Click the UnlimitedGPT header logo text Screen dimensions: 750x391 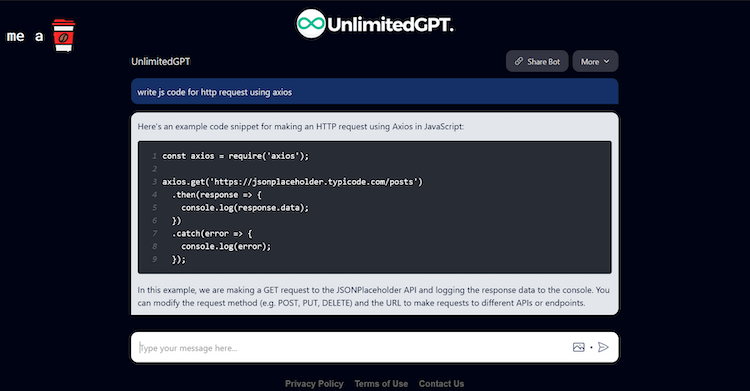(390, 24)
